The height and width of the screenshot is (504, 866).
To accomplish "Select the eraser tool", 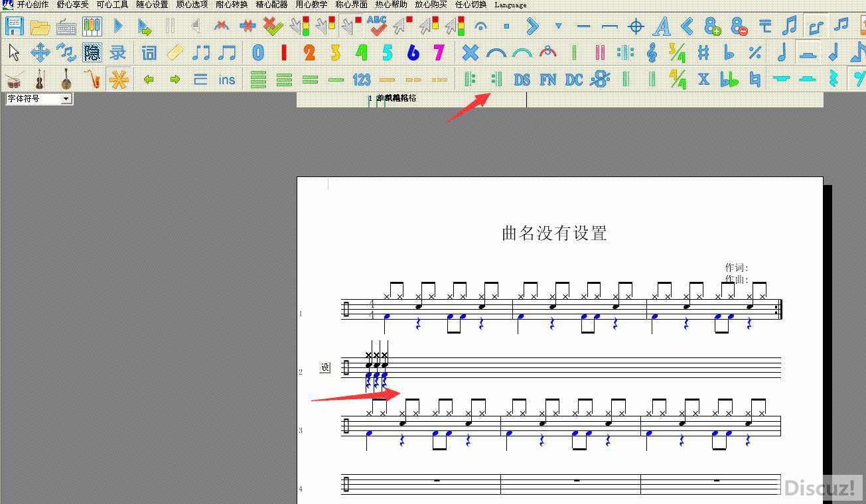I will point(175,52).
